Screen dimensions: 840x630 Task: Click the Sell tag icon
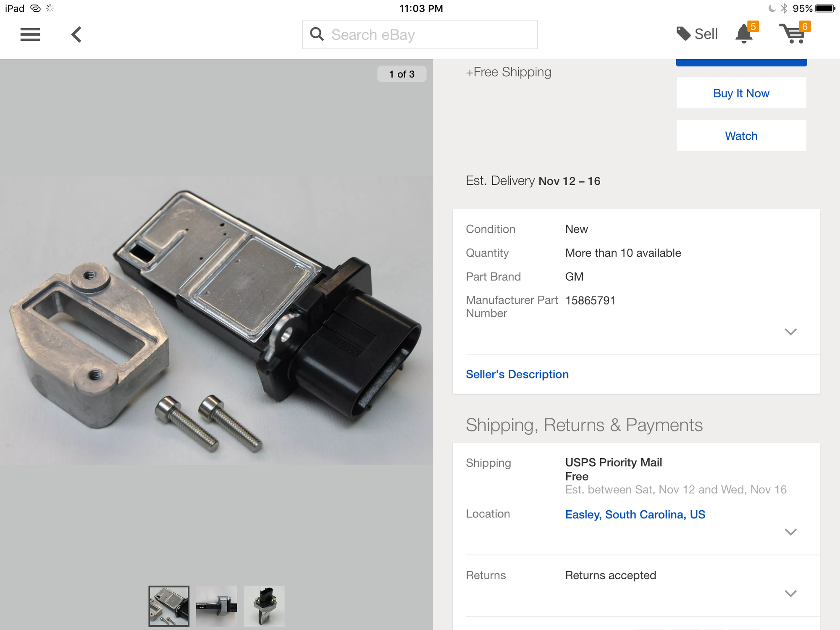coord(683,34)
